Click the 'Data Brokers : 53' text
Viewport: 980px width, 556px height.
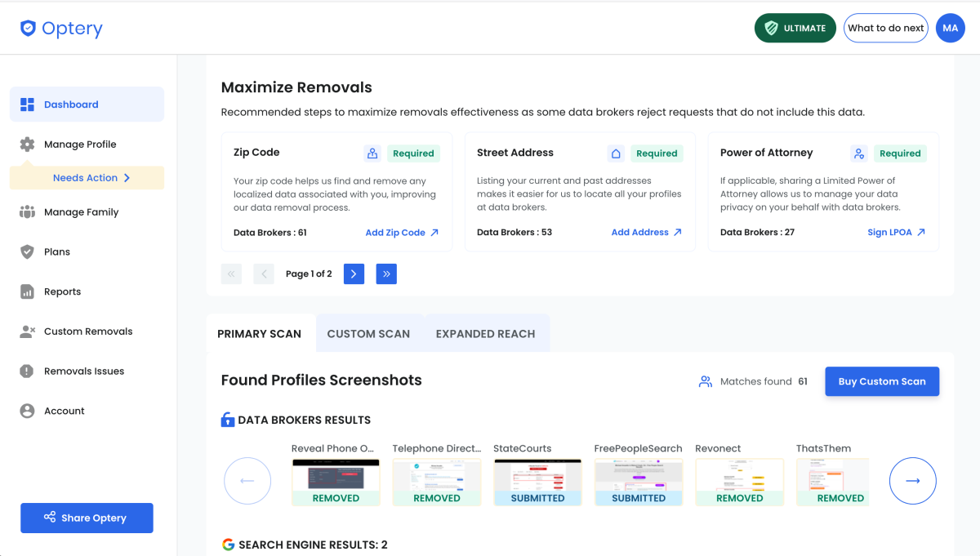[514, 233]
